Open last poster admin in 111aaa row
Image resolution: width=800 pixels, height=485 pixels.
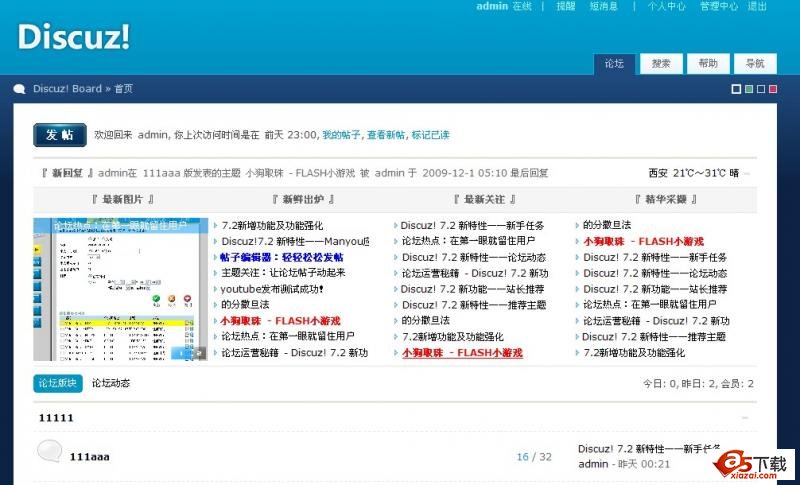click(593, 464)
